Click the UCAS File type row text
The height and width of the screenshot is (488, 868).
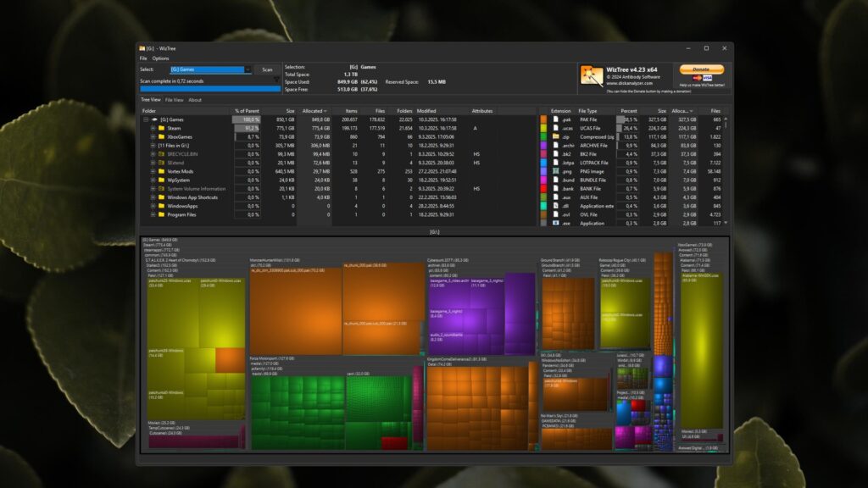[590, 129]
